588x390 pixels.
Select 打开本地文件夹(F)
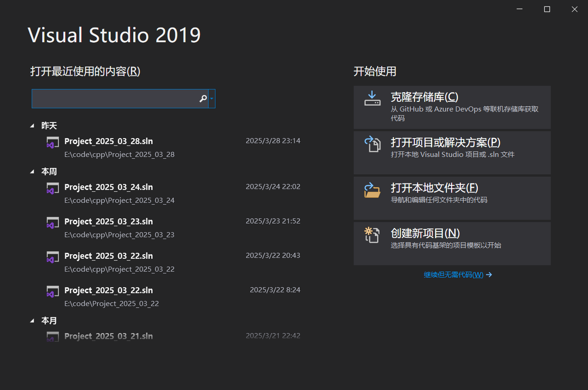click(452, 198)
